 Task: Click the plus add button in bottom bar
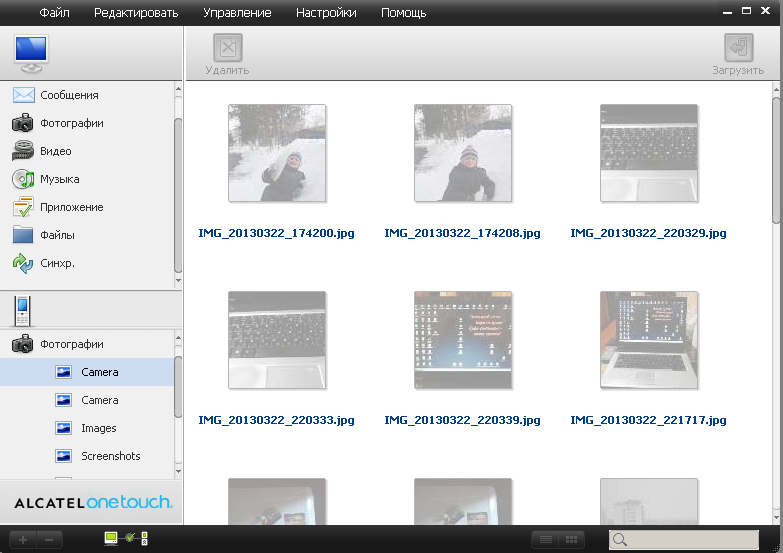point(22,540)
